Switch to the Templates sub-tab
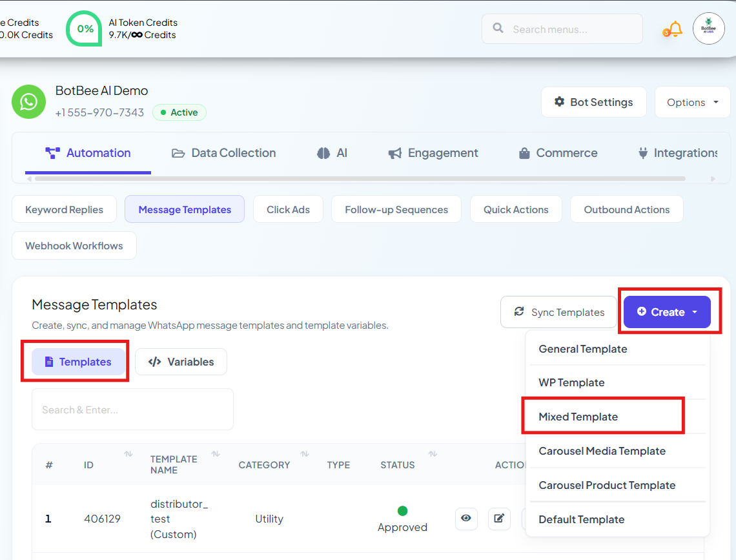 (78, 362)
